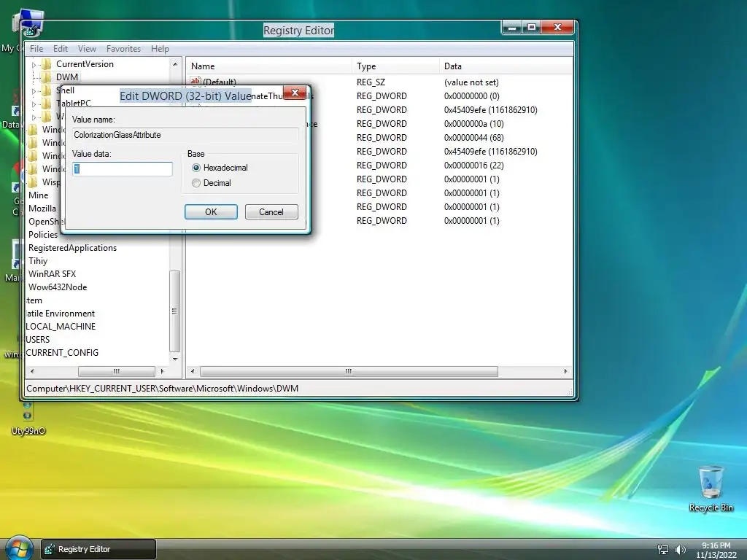
Task: Click the CurrentVersion folder icon
Action: coord(46,64)
